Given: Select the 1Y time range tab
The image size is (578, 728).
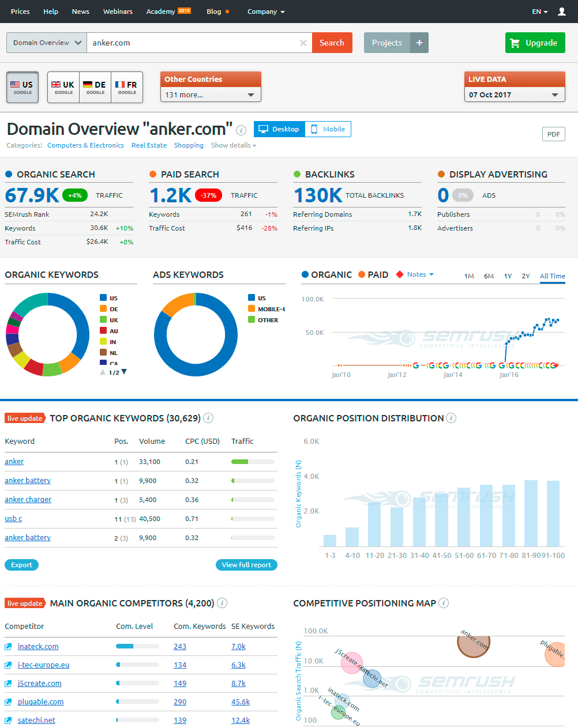Looking at the screenshot, I should [x=508, y=276].
